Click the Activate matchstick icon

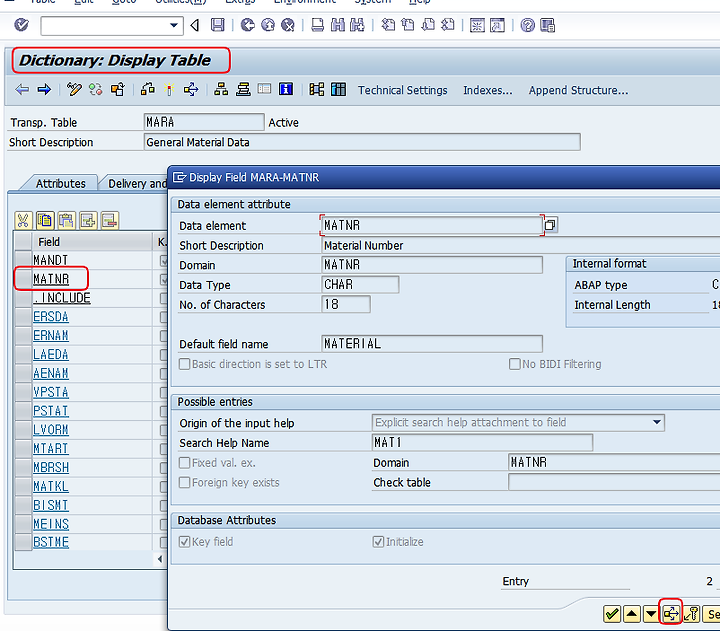[169, 89]
